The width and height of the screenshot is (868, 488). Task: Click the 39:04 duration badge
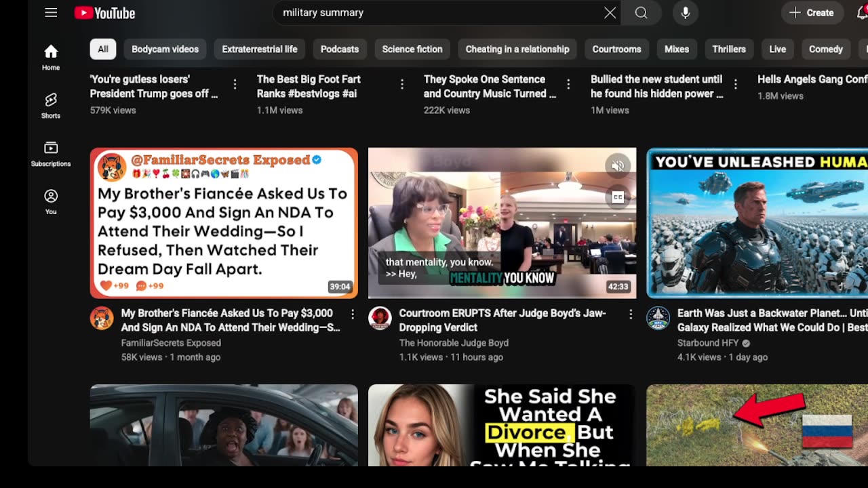(340, 287)
